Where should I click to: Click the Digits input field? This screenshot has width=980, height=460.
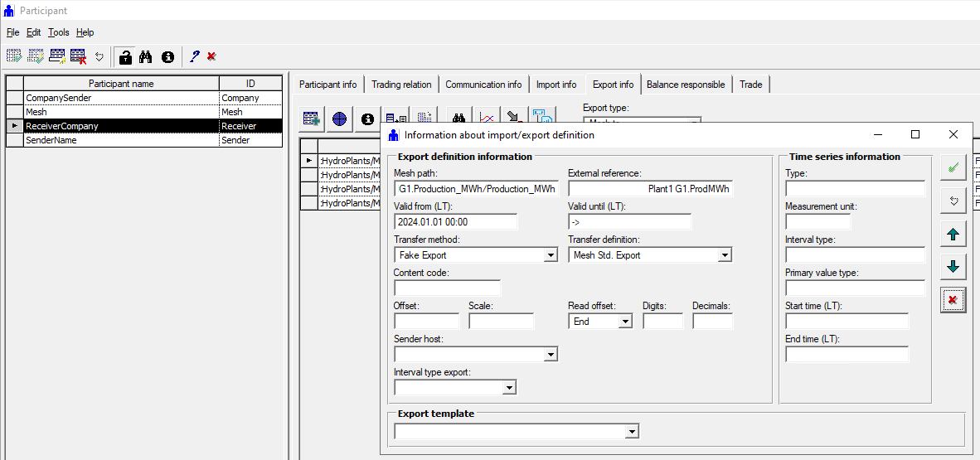pos(663,322)
